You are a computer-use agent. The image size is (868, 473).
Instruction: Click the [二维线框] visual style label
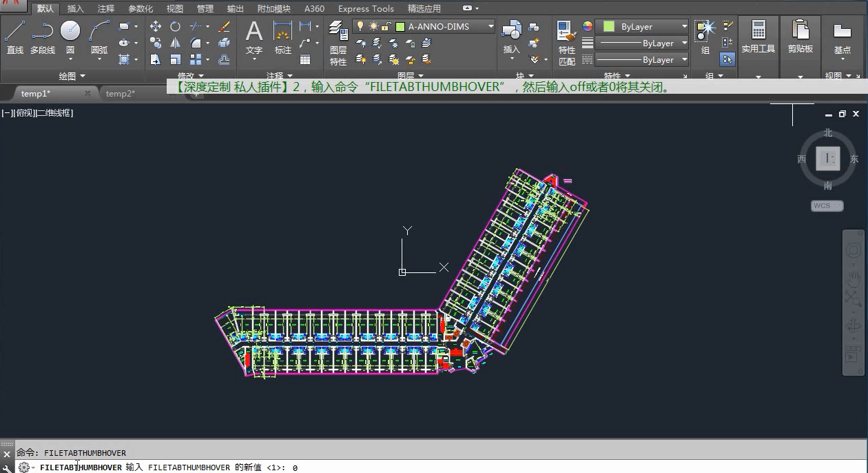click(55, 113)
